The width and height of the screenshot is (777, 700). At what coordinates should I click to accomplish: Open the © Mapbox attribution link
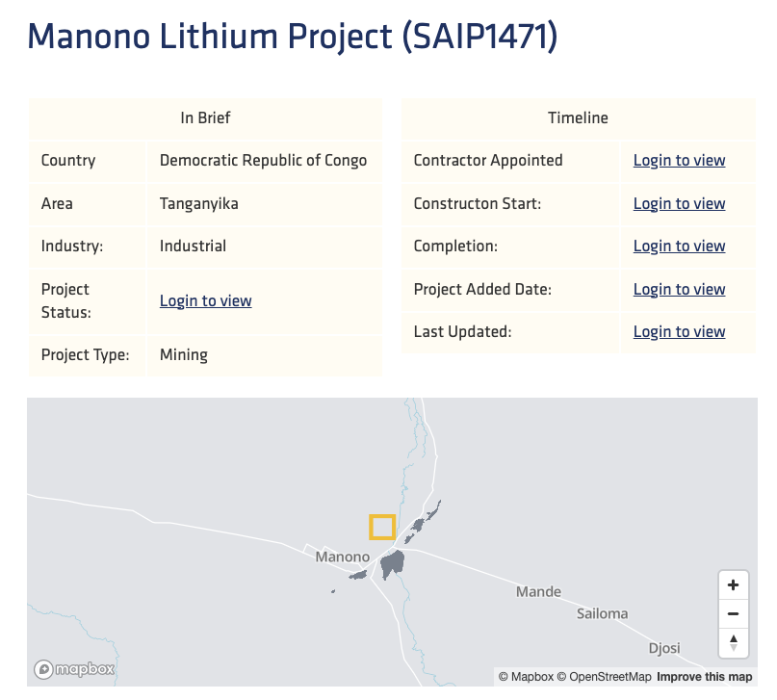tap(526, 677)
